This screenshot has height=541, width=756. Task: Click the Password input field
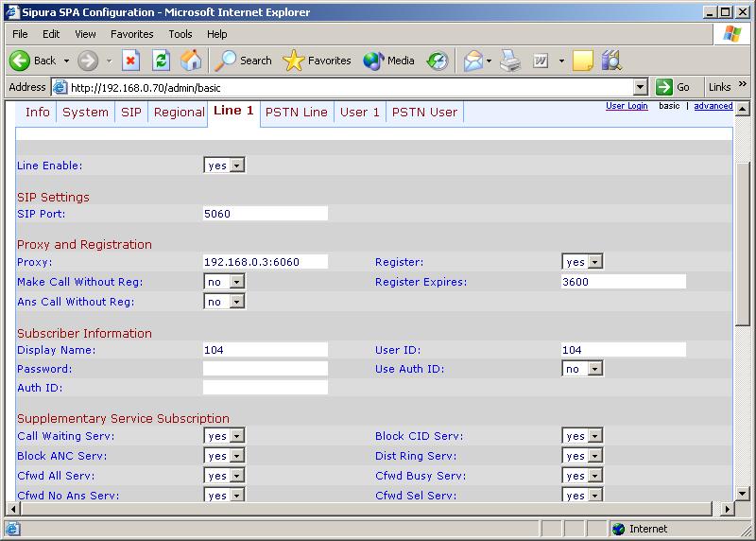coord(266,369)
